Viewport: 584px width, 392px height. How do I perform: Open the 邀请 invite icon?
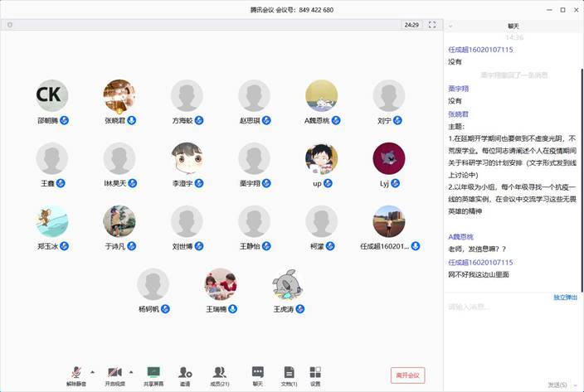184,374
